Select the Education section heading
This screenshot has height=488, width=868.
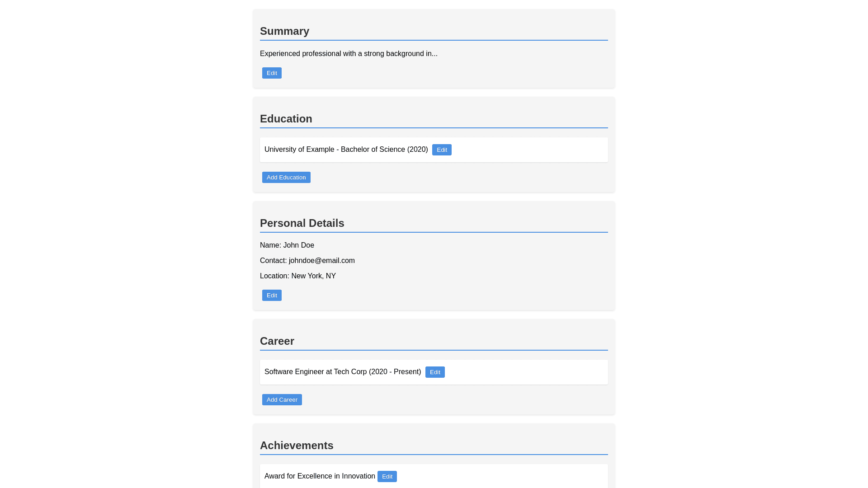[286, 119]
